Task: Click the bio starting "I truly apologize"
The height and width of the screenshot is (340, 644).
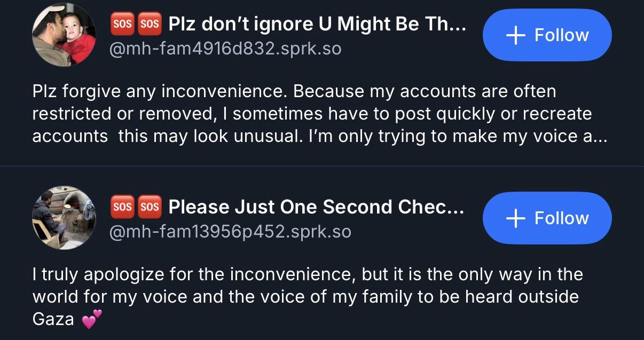Action: (308, 297)
